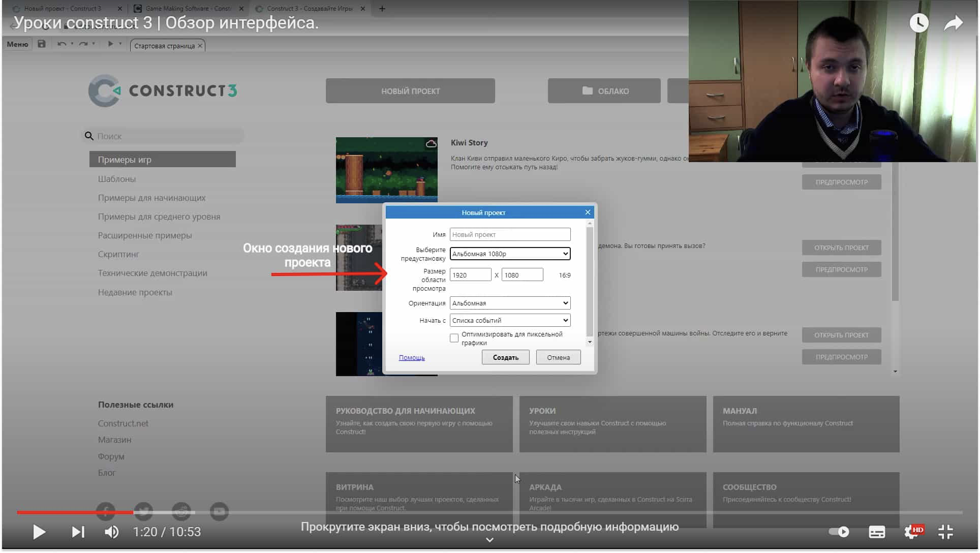This screenshot has width=980, height=553.
Task: Click the preview play icon in Construct toolbar
Action: [x=110, y=44]
